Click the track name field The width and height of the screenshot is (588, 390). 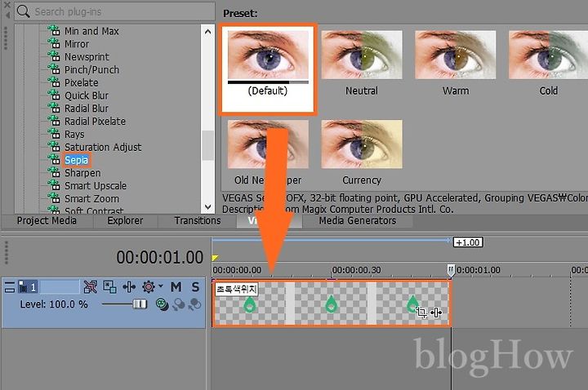[x=60, y=287]
